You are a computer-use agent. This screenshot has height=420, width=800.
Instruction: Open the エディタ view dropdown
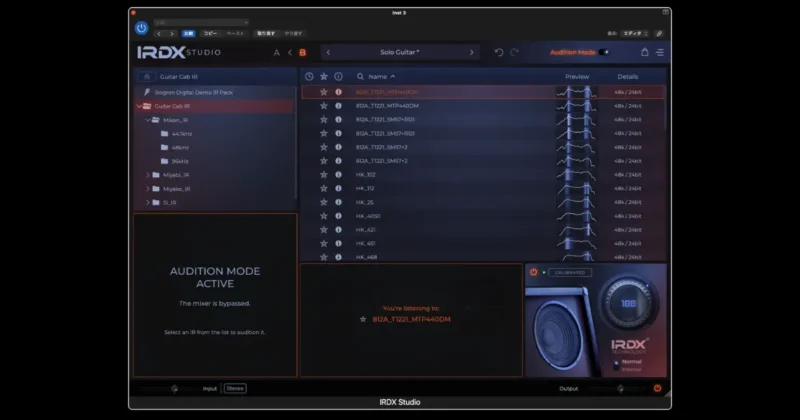pyautogui.click(x=635, y=34)
